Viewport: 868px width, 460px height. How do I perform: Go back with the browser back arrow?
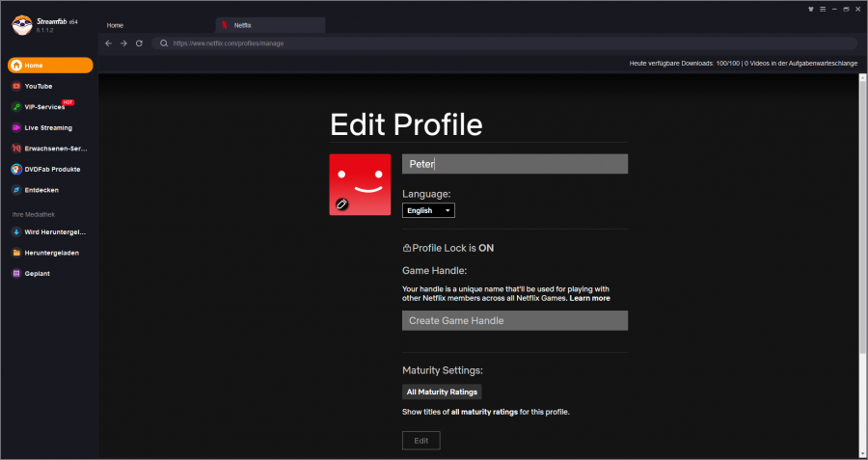click(x=108, y=43)
